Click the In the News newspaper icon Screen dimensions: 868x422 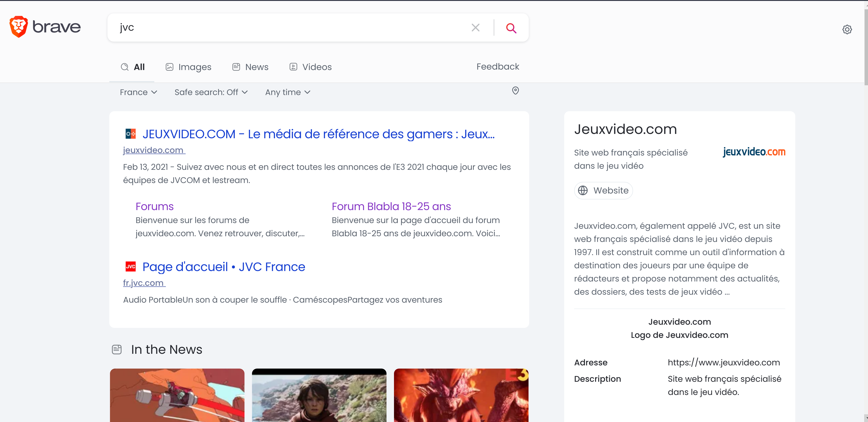(117, 349)
